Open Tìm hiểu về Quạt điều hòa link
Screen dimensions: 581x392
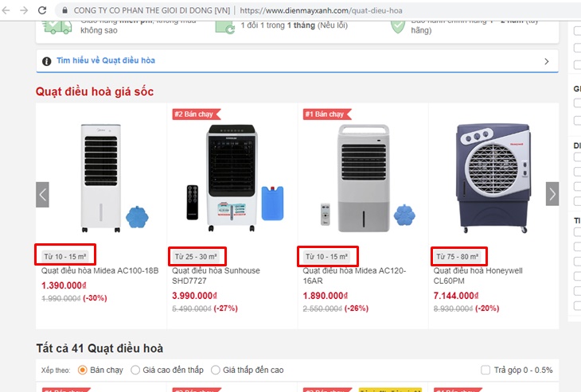106,60
